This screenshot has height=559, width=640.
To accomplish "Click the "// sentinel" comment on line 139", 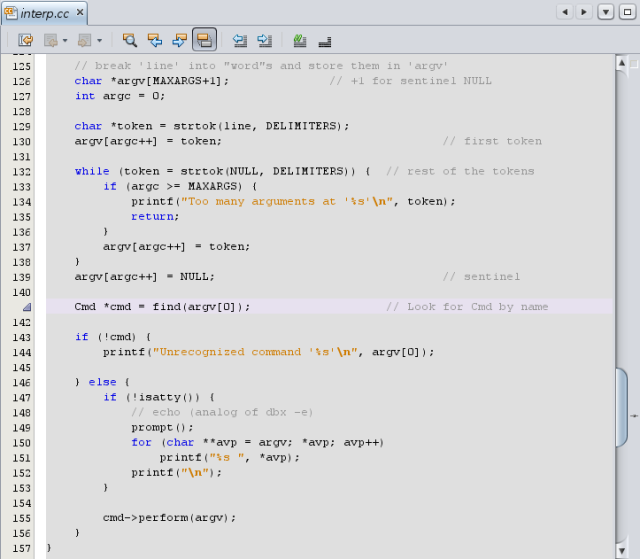I will 482,277.
